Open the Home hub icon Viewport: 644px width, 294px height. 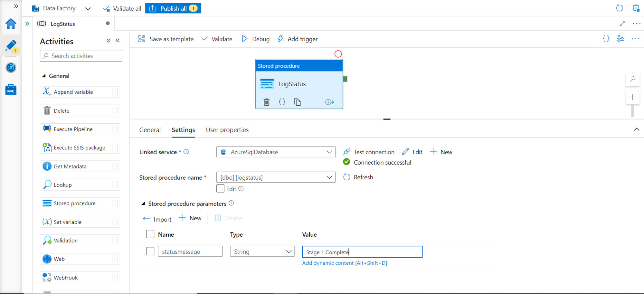tap(11, 24)
